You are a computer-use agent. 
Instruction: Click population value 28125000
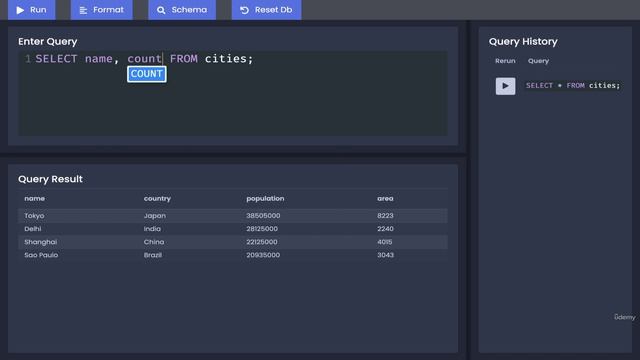[262, 229]
